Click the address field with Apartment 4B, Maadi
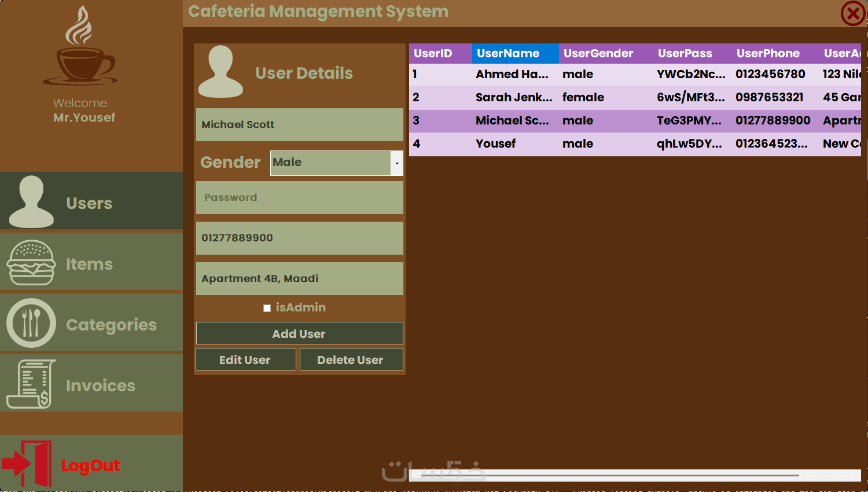Screen dimensions: 868x492 (300, 278)
